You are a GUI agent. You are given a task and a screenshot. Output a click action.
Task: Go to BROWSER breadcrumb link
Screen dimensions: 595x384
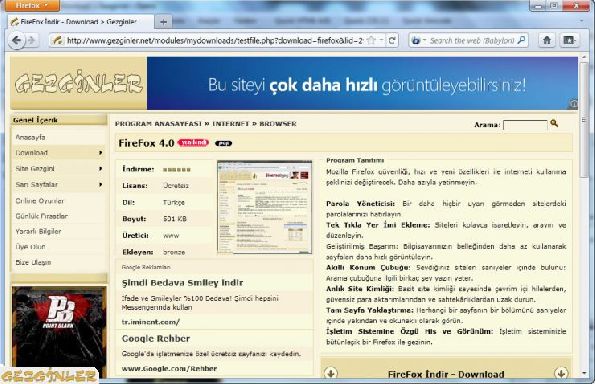click(278, 124)
